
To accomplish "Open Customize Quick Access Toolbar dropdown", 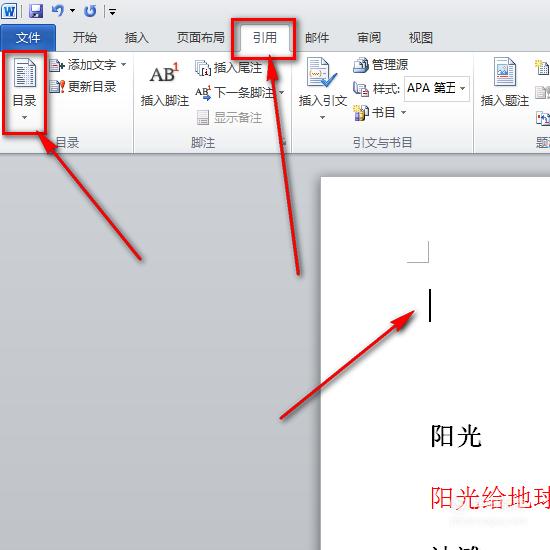I will [112, 12].
